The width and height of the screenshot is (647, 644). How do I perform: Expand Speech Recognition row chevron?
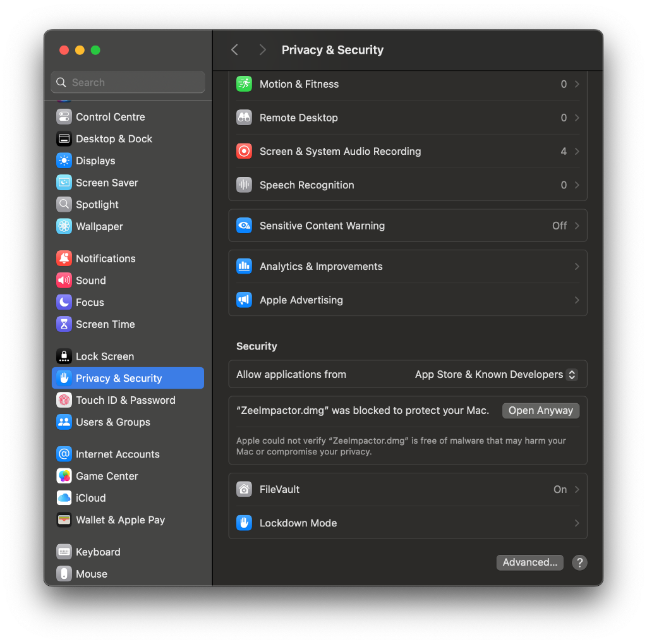[577, 185]
